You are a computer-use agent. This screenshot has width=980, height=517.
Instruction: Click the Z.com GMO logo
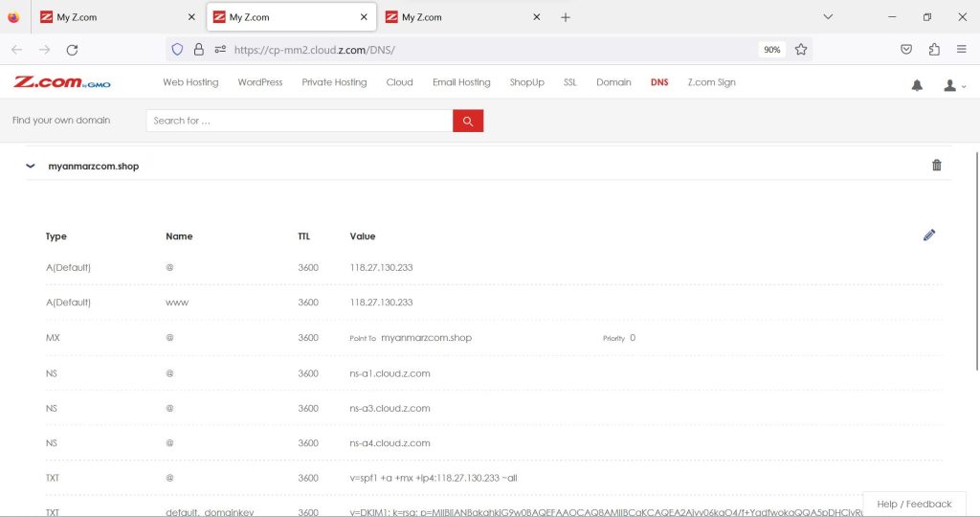coord(62,82)
